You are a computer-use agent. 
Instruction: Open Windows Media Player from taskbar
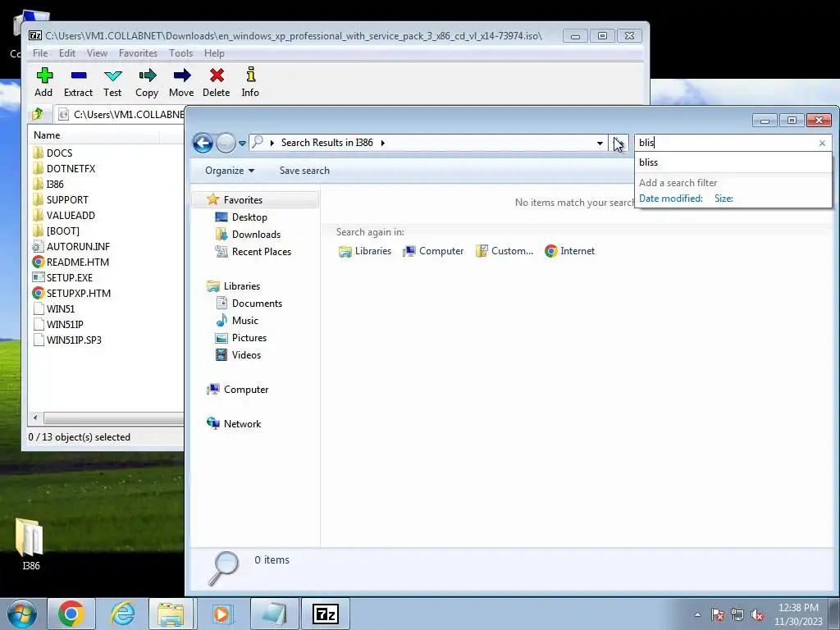click(x=221, y=614)
